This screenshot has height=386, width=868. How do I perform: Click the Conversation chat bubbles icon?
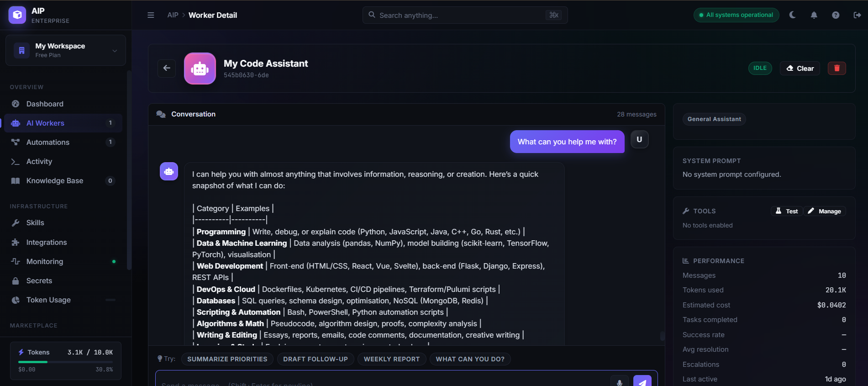coord(161,114)
